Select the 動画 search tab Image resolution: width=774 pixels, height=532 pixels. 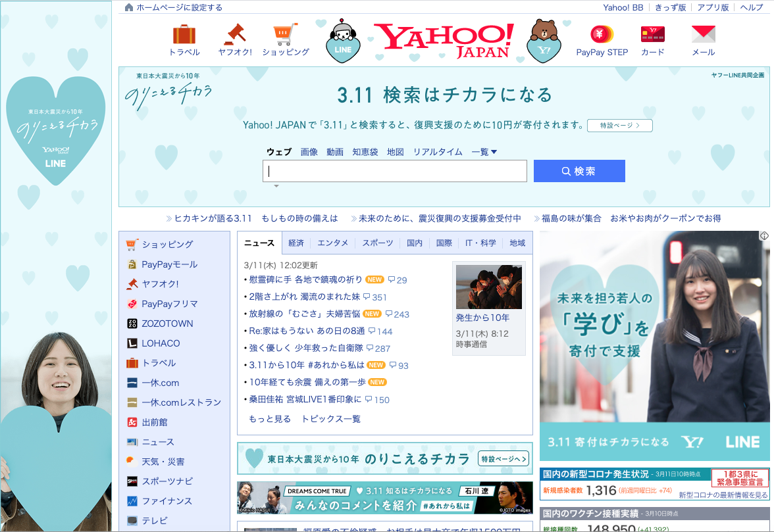tap(334, 152)
